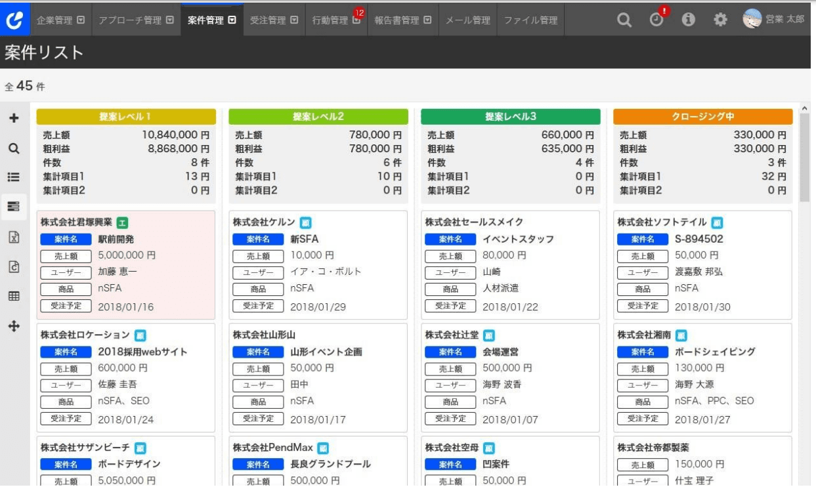816x504 pixels.
Task: Click the 株式会社ケルン company name
Action: [265, 221]
